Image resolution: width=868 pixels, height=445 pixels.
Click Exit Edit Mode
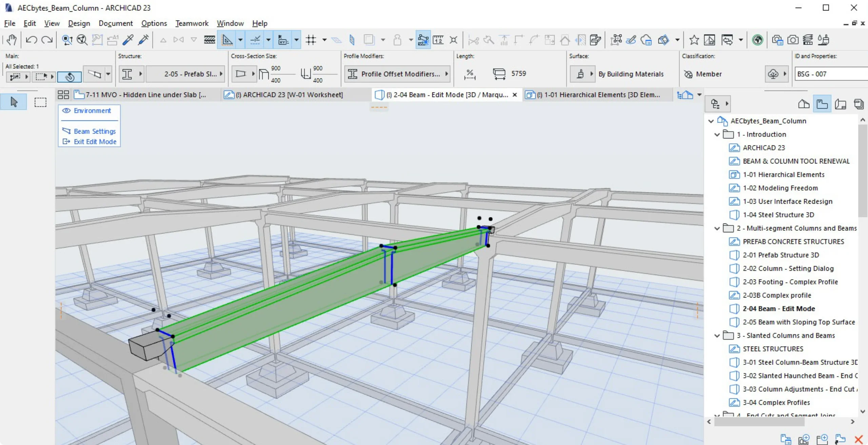(x=90, y=142)
